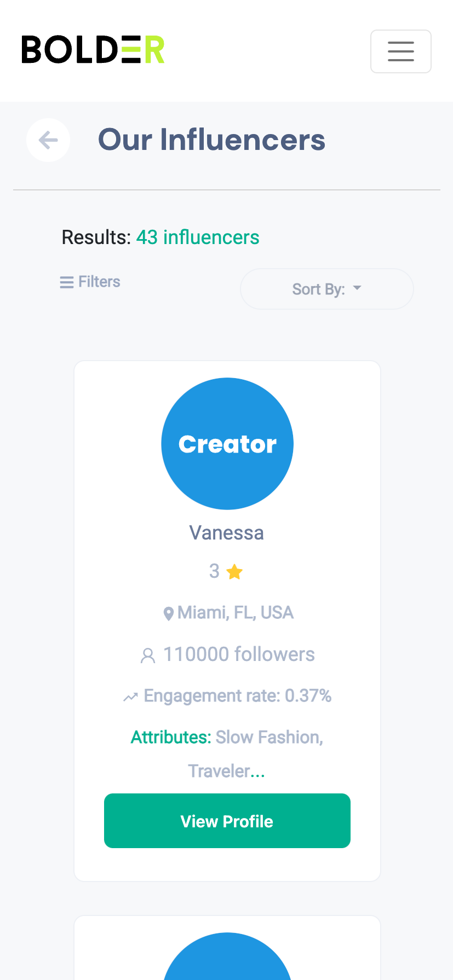The height and width of the screenshot is (980, 453).
Task: Click the back arrow button
Action: (x=48, y=140)
